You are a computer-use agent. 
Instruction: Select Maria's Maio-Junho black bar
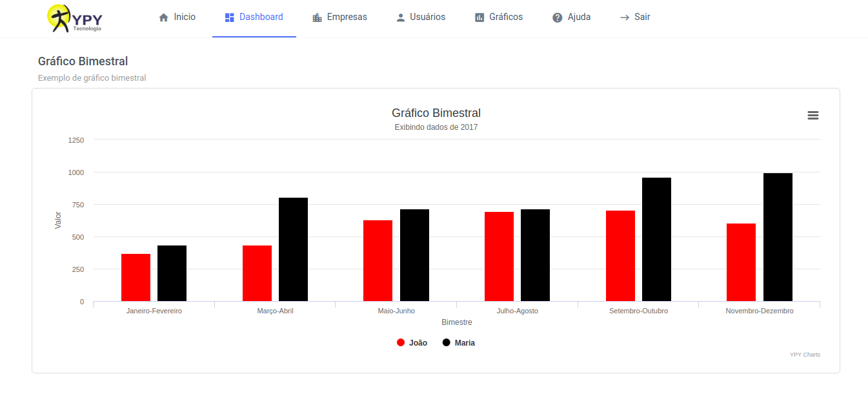(x=414, y=255)
